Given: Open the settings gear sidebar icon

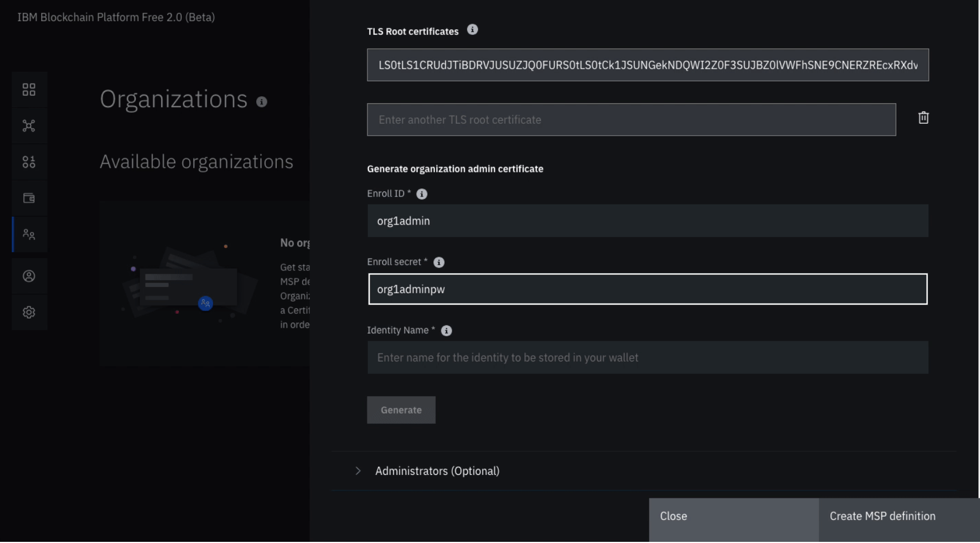Looking at the screenshot, I should 29,312.
